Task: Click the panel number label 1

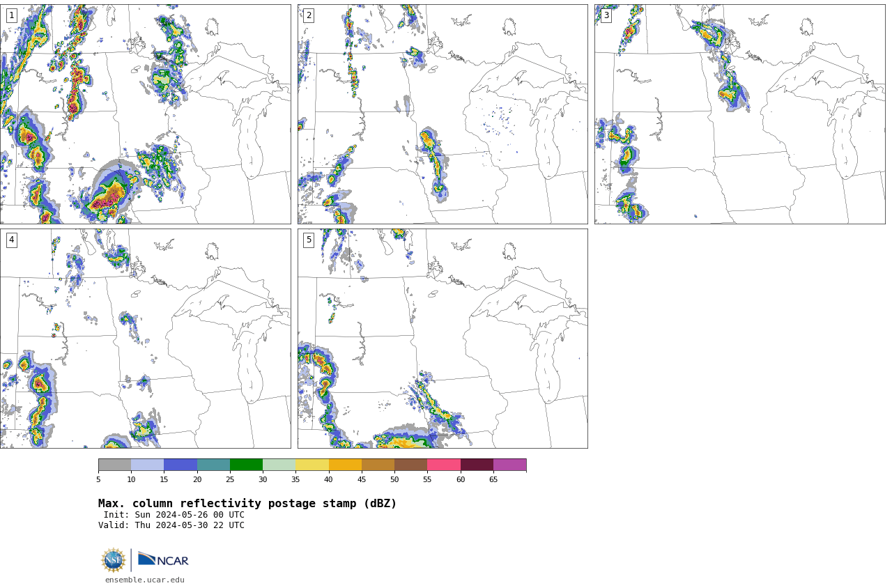Action: 12,15
